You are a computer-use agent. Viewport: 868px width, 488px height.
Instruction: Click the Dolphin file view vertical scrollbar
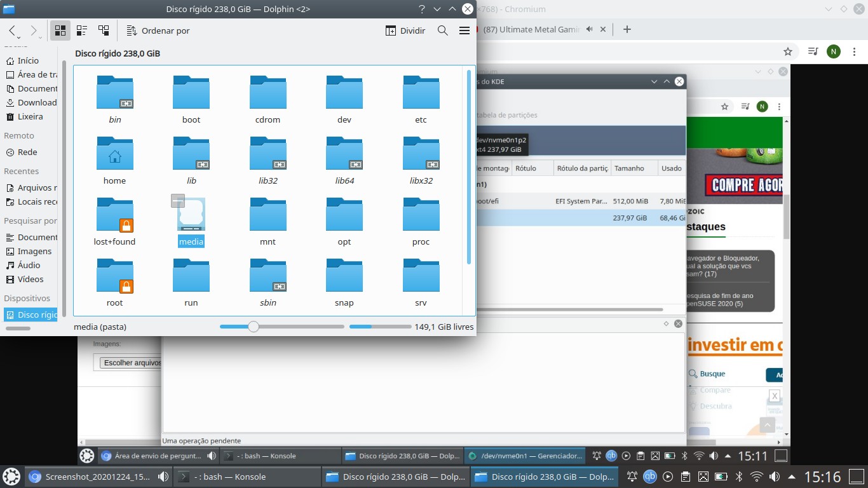click(470, 167)
